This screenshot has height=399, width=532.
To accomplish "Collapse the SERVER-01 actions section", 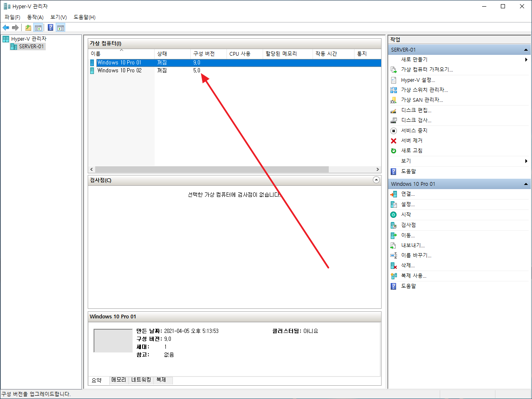I will click(526, 50).
